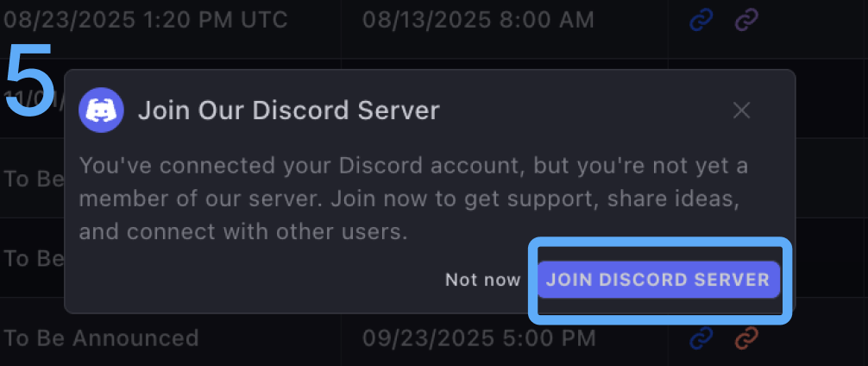Click the round Discord logo icon
The width and height of the screenshot is (868, 366).
101,110
